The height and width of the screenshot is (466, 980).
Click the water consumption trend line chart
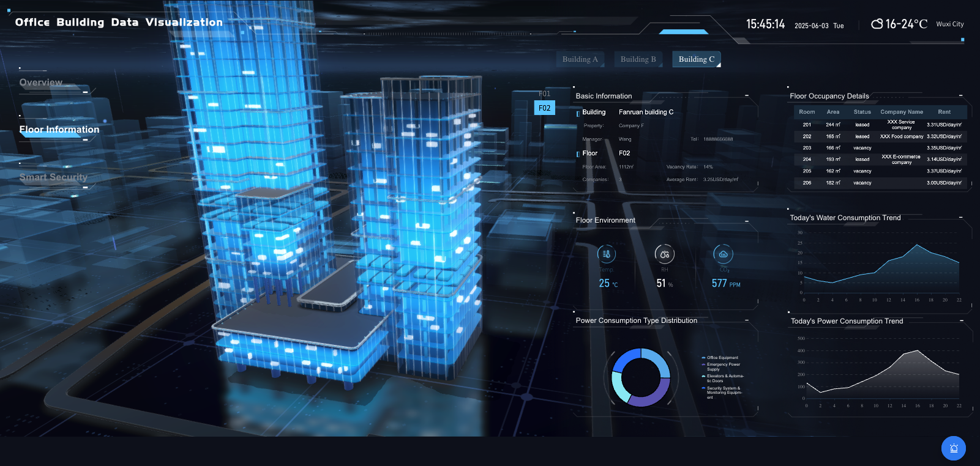click(x=881, y=266)
